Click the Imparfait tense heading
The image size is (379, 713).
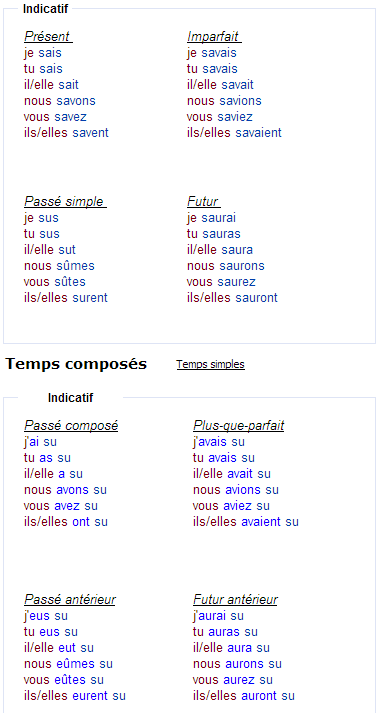214,36
